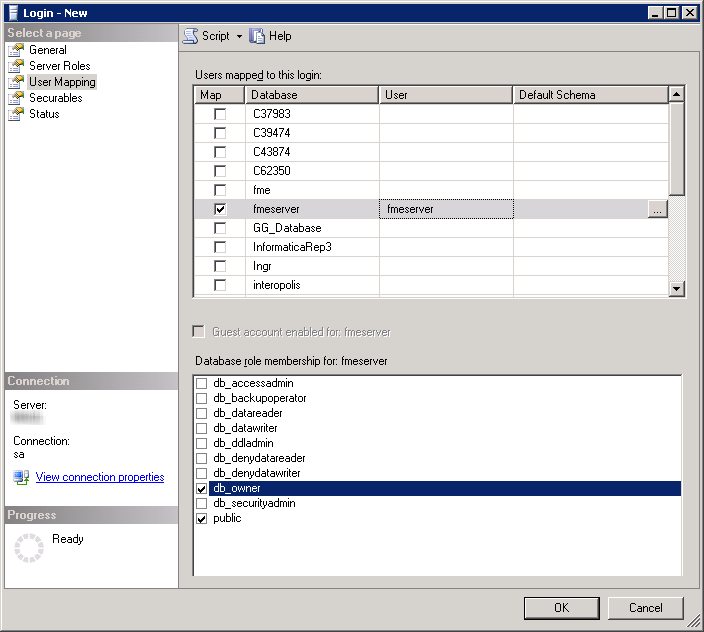Uncheck the fmeserver database map checkbox

pos(220,209)
